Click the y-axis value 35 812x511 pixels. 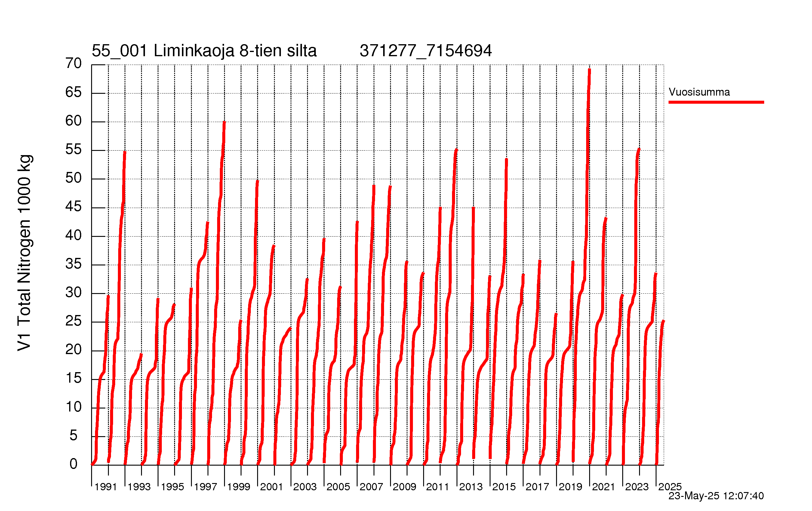tap(73, 264)
